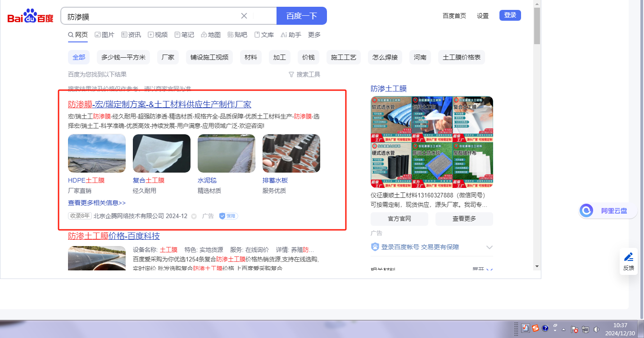Choose the 施工工艺 suggestion chip
Image resolution: width=644 pixels, height=338 pixels.
(x=344, y=57)
